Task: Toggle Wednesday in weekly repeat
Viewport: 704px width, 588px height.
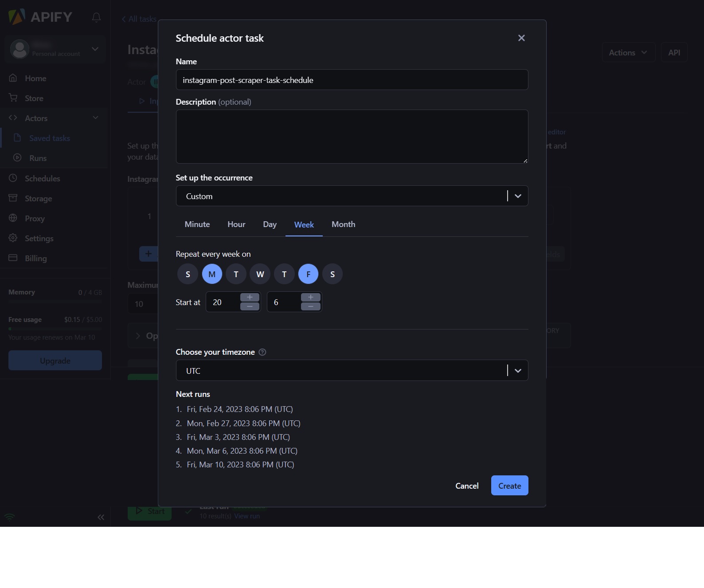Action: (x=260, y=274)
